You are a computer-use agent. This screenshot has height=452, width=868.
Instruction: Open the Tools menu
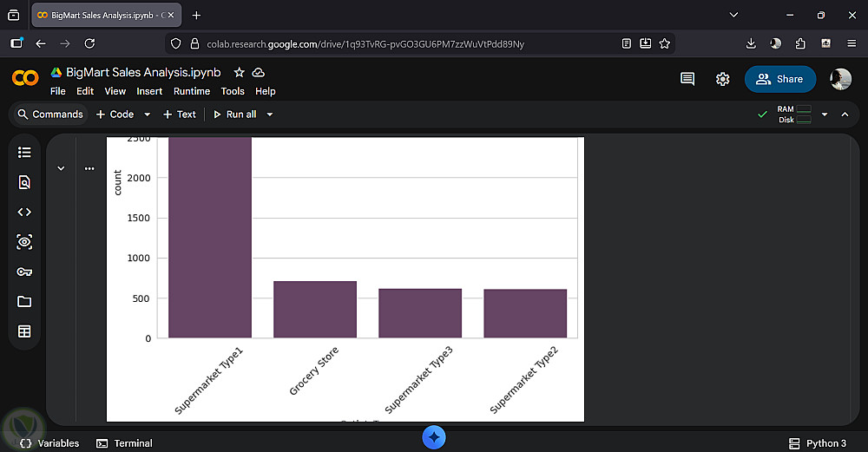[x=233, y=91]
